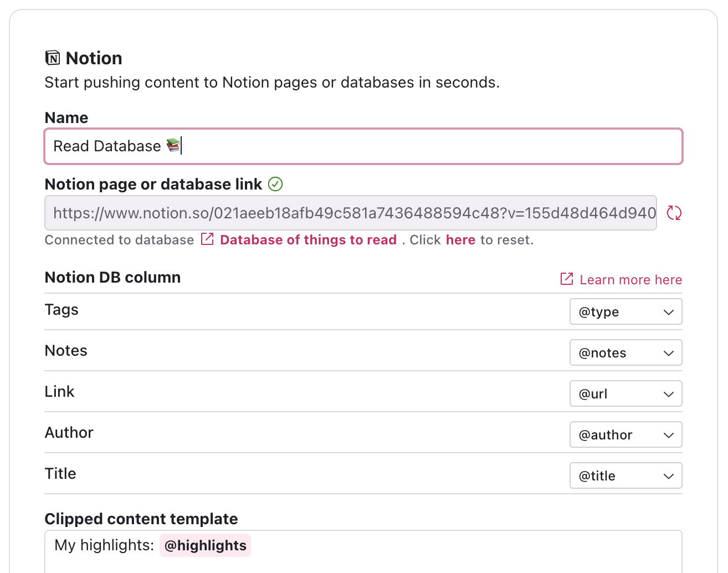
Task: Open the Tags column @type dropdown
Action: click(x=626, y=311)
